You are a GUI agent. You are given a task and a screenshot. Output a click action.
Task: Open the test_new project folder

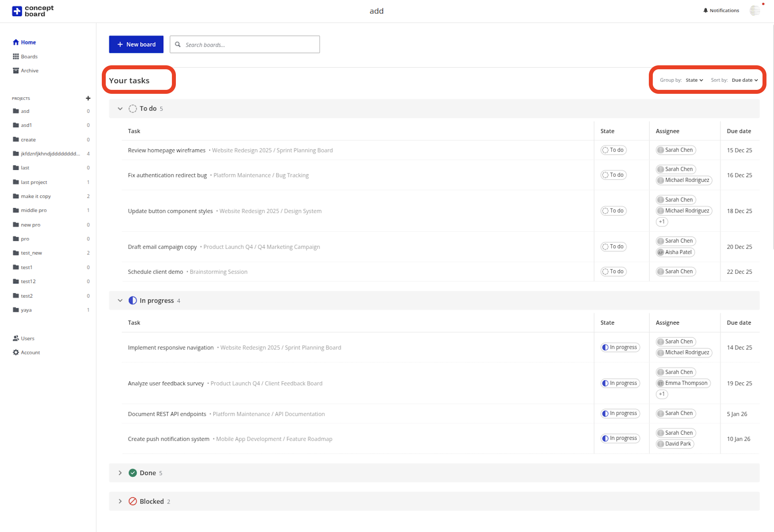[31, 253]
